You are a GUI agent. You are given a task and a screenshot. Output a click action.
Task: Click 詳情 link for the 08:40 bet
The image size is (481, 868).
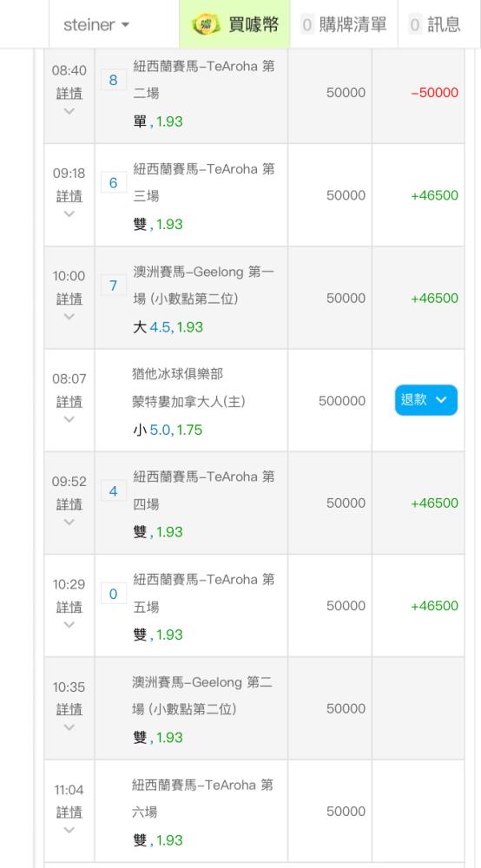69,93
